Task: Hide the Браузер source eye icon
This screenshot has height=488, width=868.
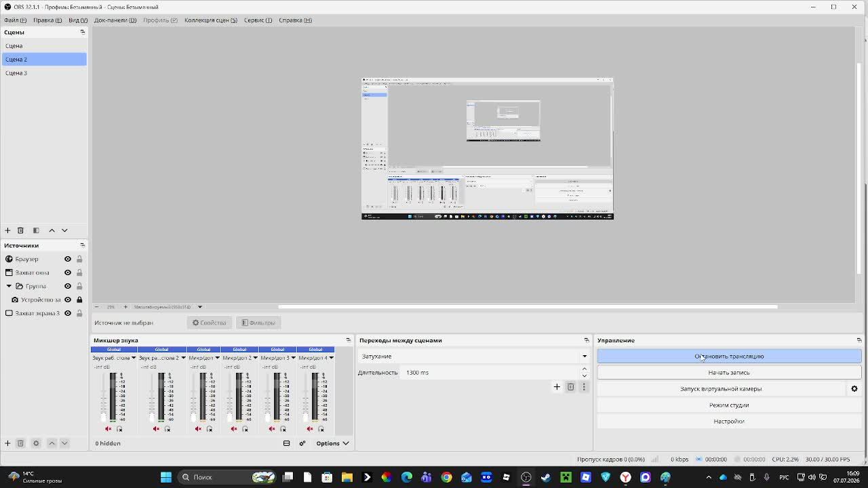Action: coord(68,259)
